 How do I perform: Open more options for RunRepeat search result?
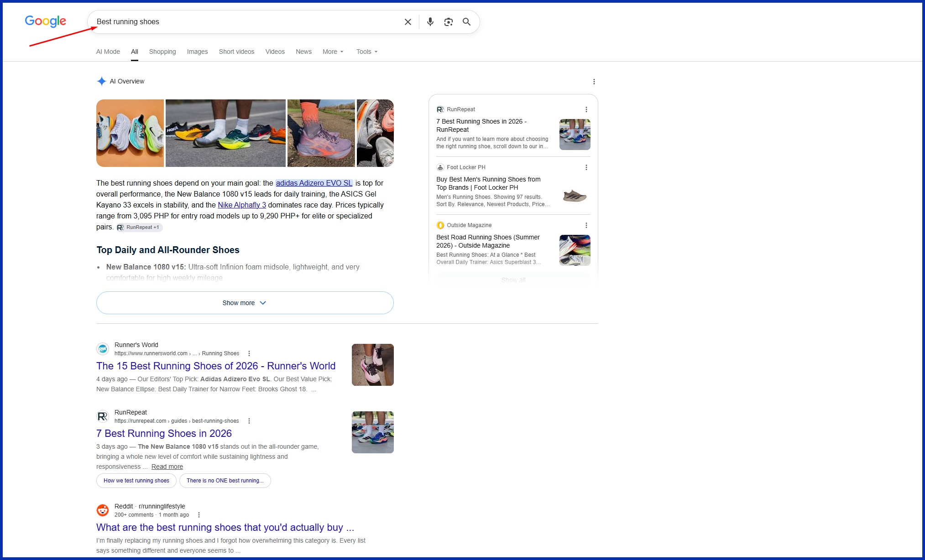coord(249,421)
